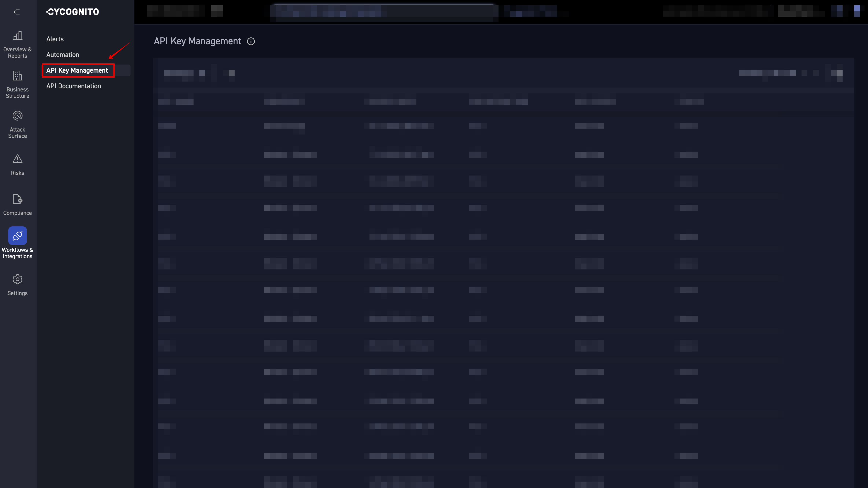Click info icon beside API Key Management title
Image resolution: width=868 pixels, height=488 pixels.
(x=251, y=41)
